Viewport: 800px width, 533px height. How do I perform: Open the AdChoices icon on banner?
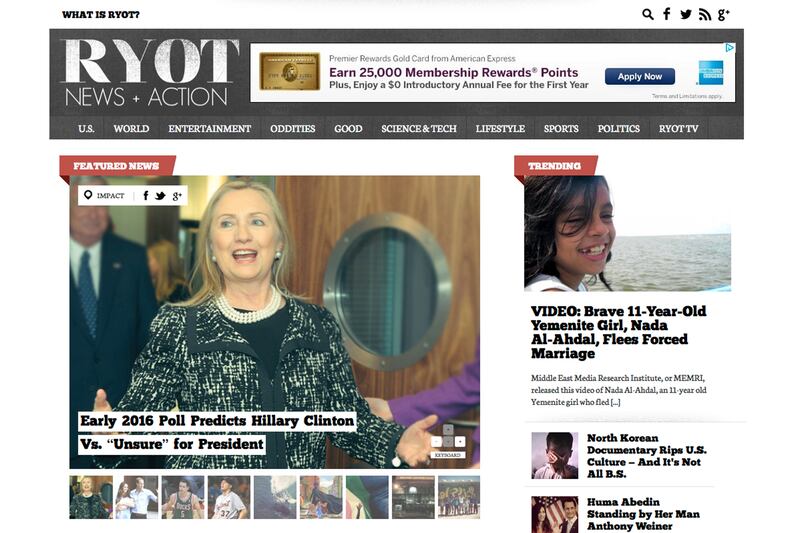pos(730,47)
